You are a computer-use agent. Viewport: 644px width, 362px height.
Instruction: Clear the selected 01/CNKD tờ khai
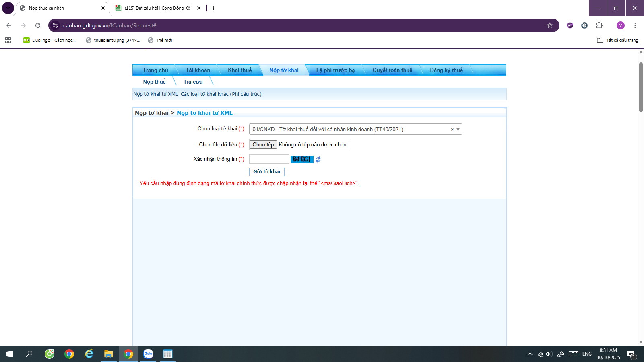[x=452, y=130]
